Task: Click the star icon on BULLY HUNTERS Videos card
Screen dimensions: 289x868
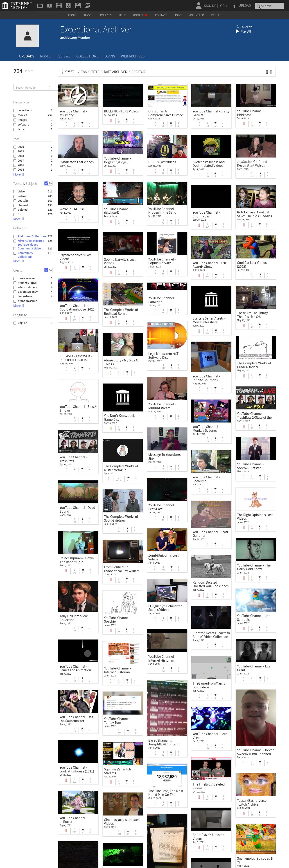Action: pos(126,119)
